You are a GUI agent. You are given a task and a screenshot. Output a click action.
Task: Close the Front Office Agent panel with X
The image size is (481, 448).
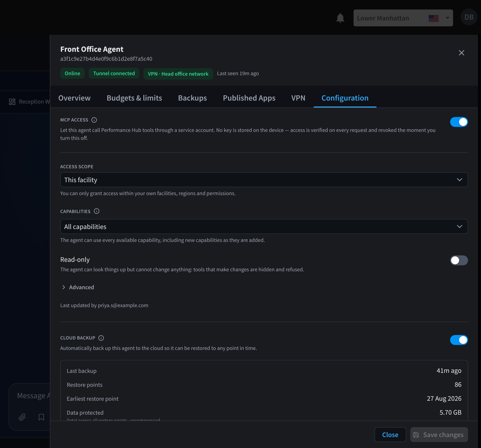461,53
